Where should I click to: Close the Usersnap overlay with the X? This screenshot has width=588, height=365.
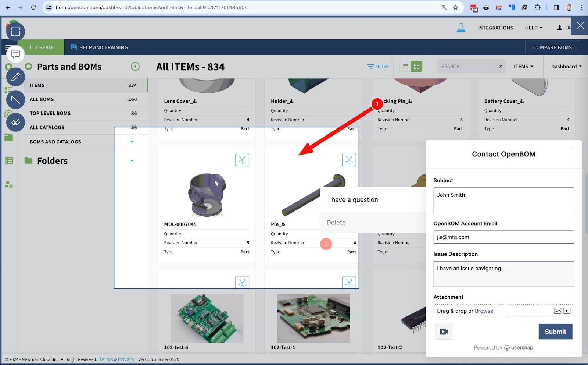coord(580,25)
